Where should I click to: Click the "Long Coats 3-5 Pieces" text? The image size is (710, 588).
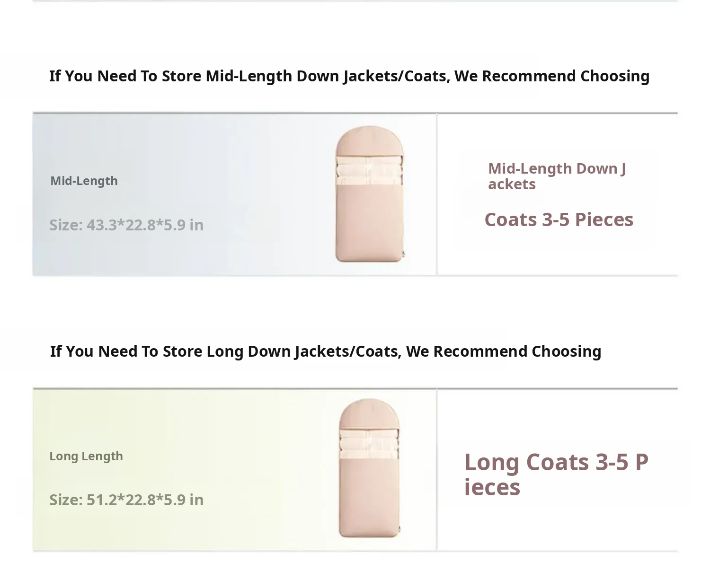[556, 474]
